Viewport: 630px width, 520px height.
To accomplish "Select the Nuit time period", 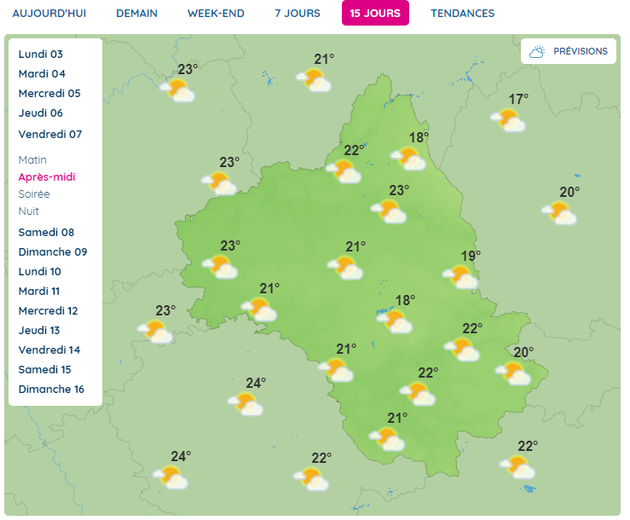I will pyautogui.click(x=28, y=211).
